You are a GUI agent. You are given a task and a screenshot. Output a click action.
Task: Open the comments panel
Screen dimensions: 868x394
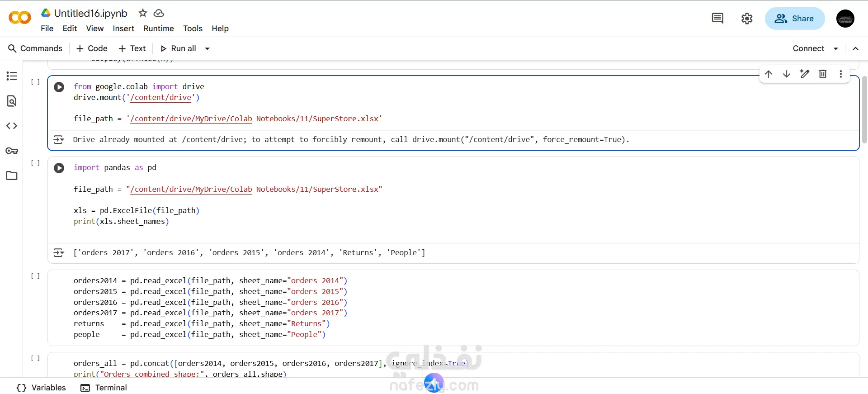[x=717, y=19]
